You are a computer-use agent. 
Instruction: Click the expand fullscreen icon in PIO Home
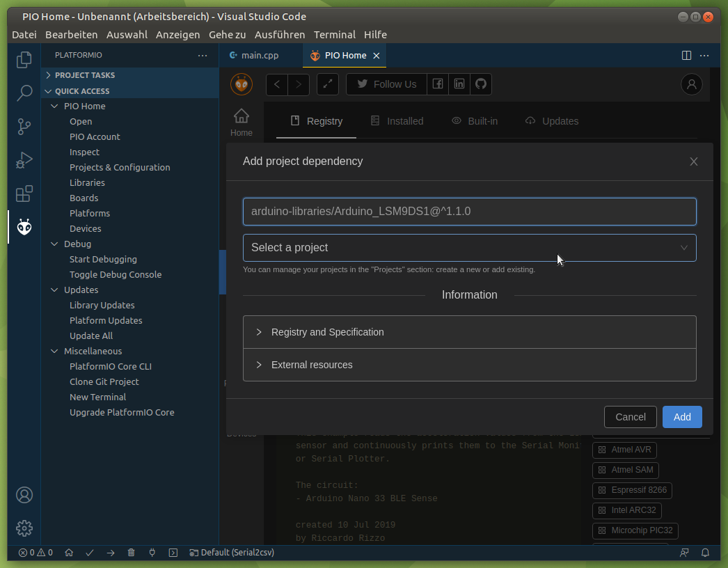click(328, 84)
